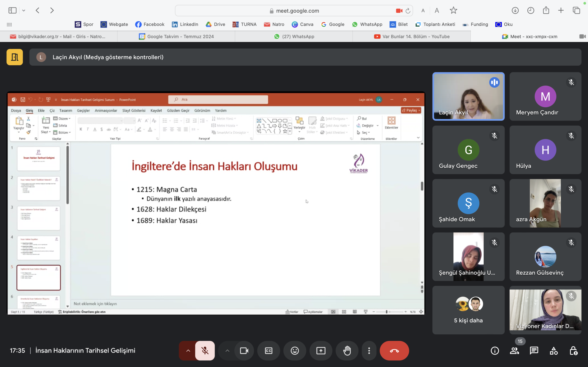
Task: Open the chat panel icon
Action: click(x=534, y=350)
